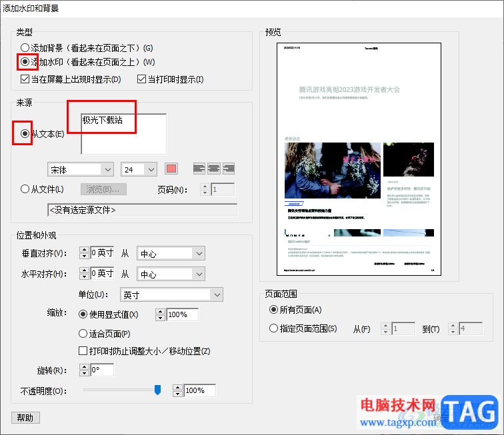Screen dimensions: 504x435
Task: Select 添加背景 (add background) radio option
Action: (x=25, y=48)
